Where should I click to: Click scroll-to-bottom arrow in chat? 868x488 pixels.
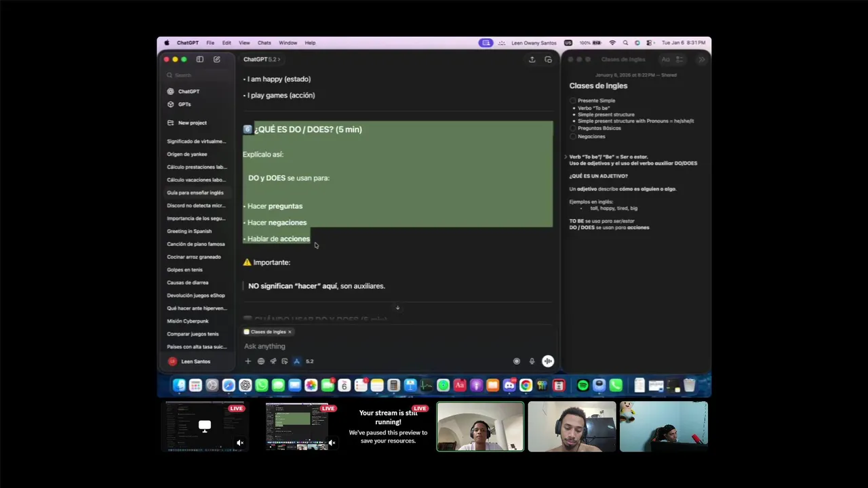(x=397, y=308)
